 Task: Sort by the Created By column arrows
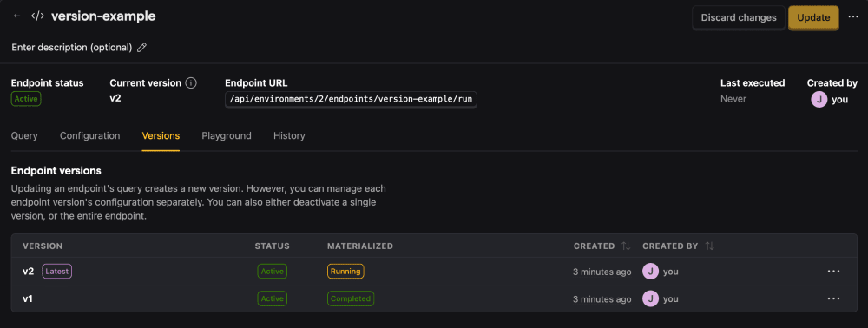click(x=710, y=246)
